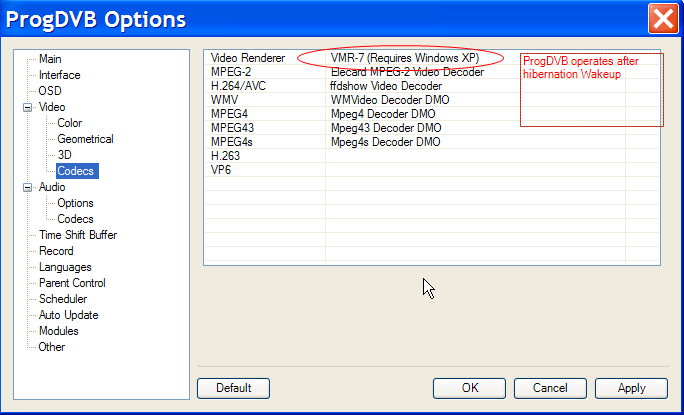Click the Default button

point(233,388)
